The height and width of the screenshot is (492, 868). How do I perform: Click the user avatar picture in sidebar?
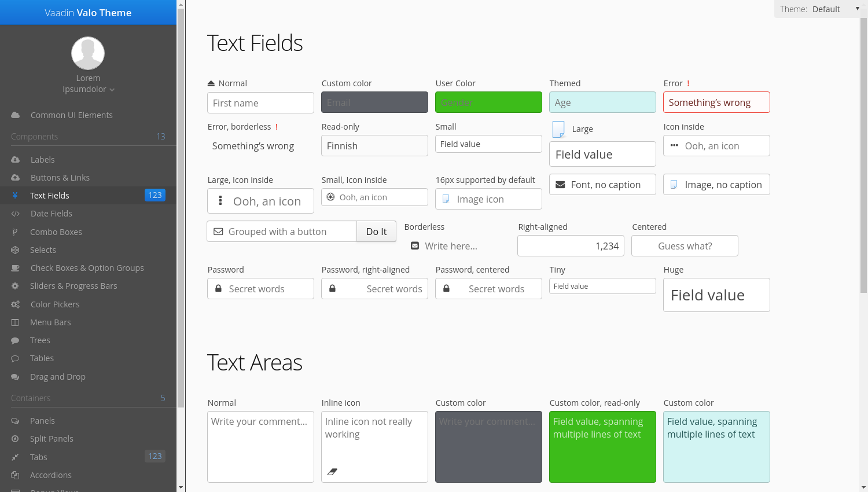[88, 53]
